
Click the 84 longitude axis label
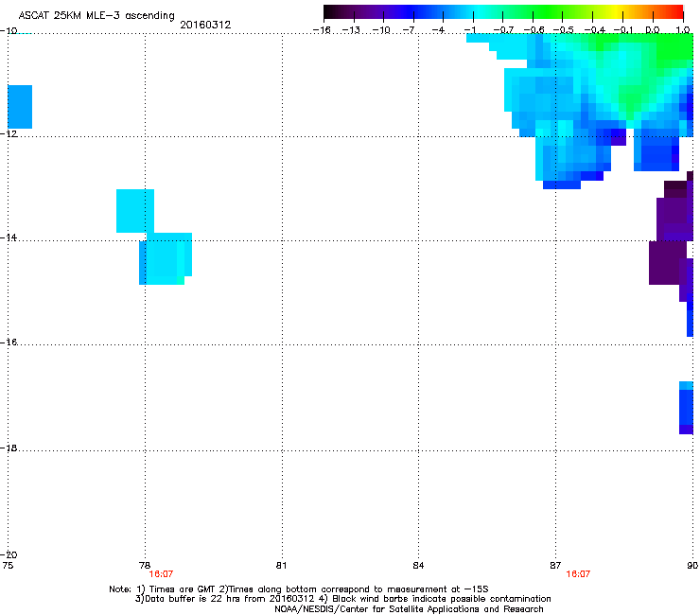pos(418,566)
